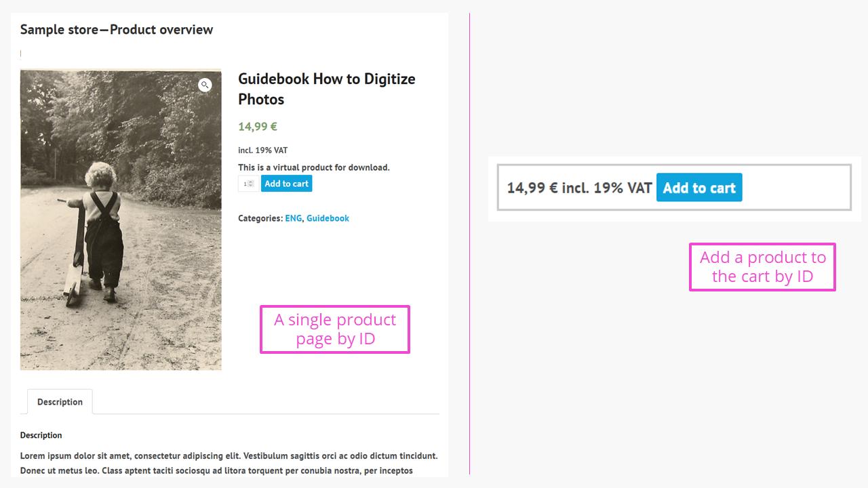Click the bold Description heading above Lorem ipsum
868x488 pixels.
click(x=41, y=435)
